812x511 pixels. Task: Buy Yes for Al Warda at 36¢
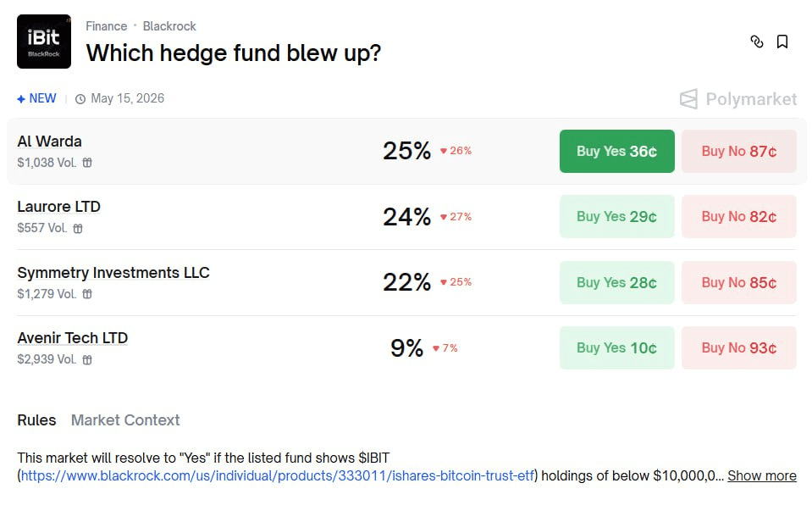tap(616, 151)
